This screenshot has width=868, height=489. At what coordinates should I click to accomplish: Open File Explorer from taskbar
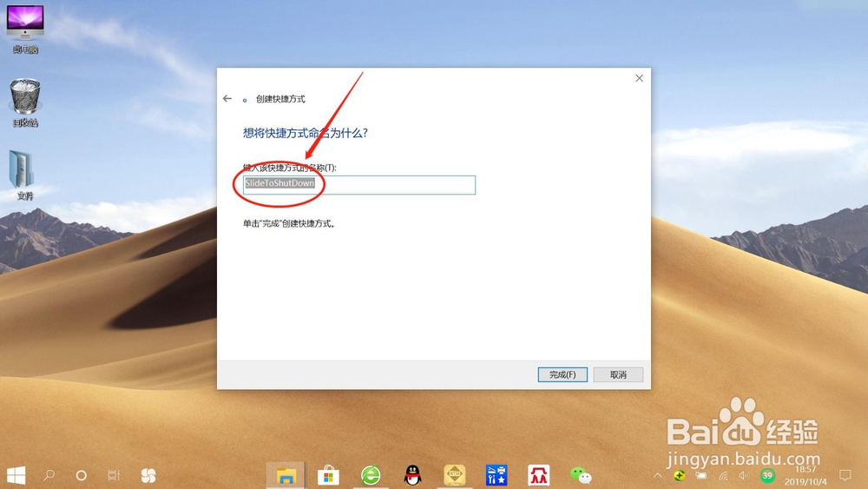pos(286,475)
